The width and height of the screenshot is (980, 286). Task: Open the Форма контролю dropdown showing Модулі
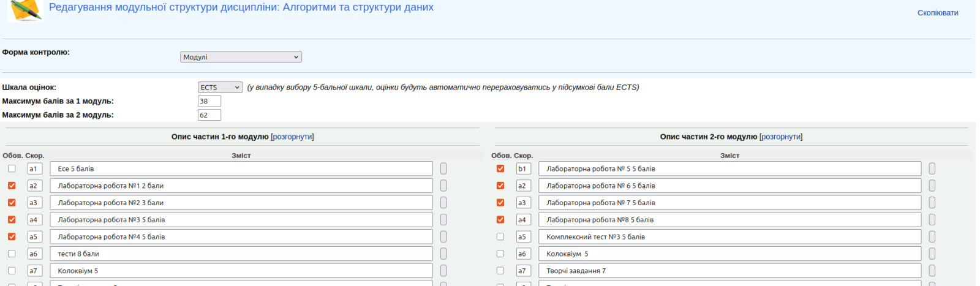(241, 57)
